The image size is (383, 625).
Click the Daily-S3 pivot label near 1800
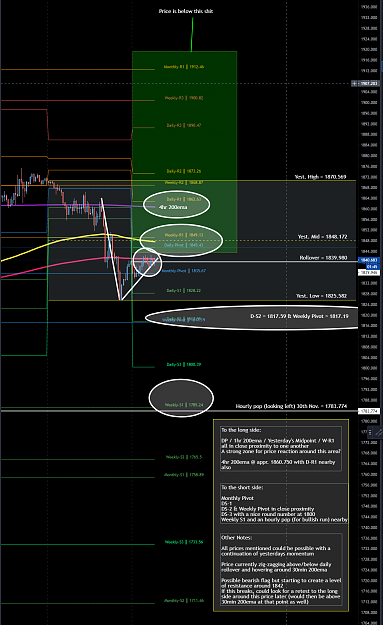[x=184, y=365]
